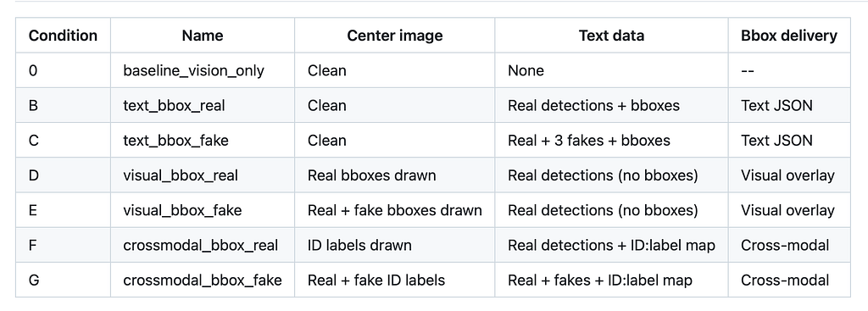Image resolution: width=868 pixels, height=311 pixels.
Task: Select the text_bbox_fake name cell
Action: click(x=203, y=141)
